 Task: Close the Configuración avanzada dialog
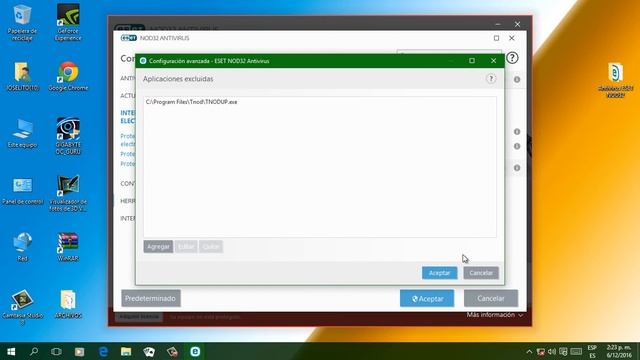[x=493, y=61]
